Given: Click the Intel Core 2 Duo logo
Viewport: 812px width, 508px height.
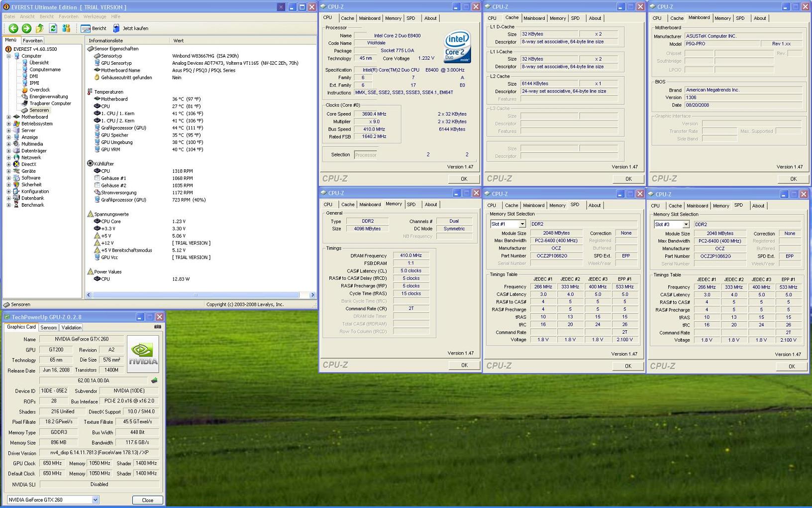Looking at the screenshot, I should (x=457, y=47).
